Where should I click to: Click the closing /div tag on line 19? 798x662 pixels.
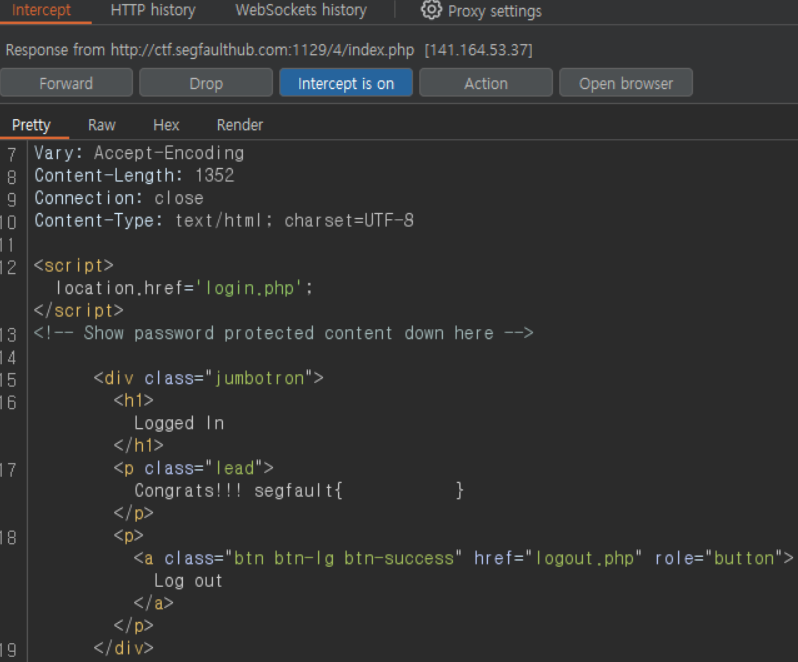pos(124,648)
